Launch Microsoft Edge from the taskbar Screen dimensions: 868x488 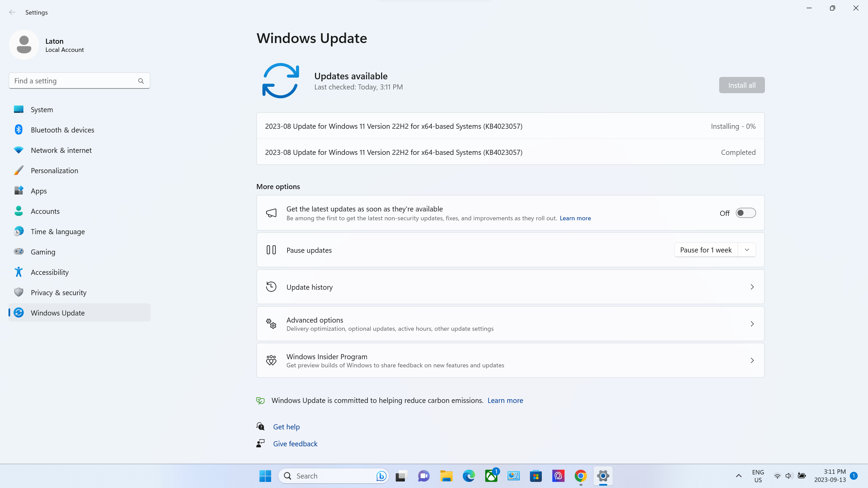click(x=469, y=476)
